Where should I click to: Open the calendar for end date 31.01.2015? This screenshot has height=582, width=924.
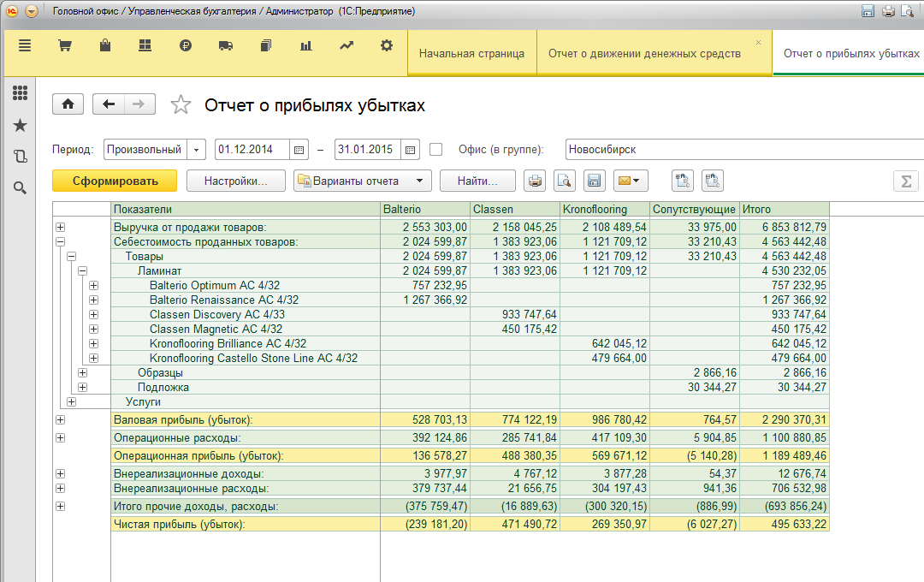410,150
